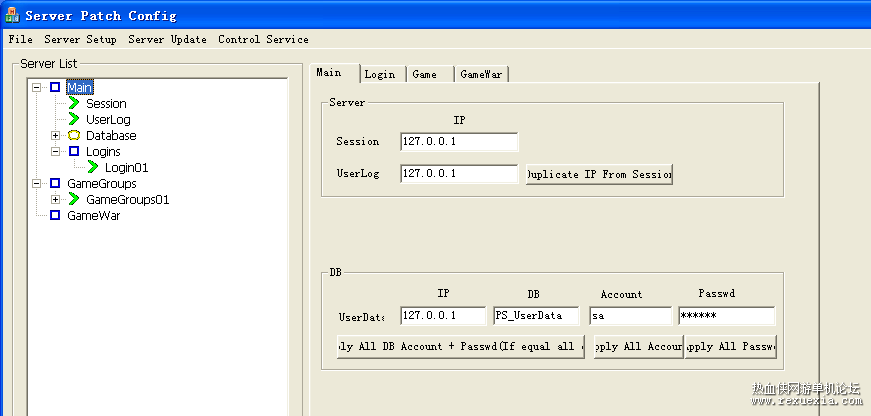This screenshot has height=416, width=871.
Task: Open the Control Service menu
Action: (263, 39)
